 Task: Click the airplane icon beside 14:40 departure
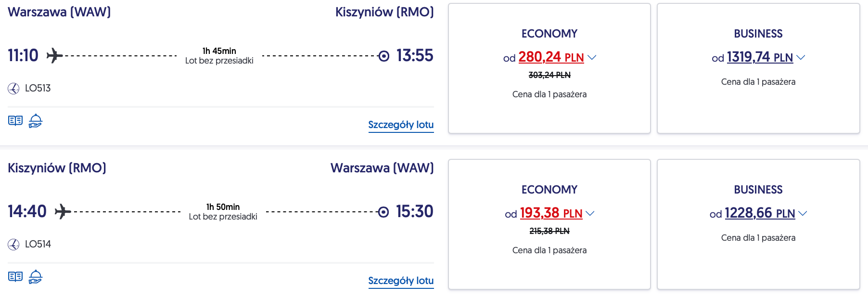point(63,211)
